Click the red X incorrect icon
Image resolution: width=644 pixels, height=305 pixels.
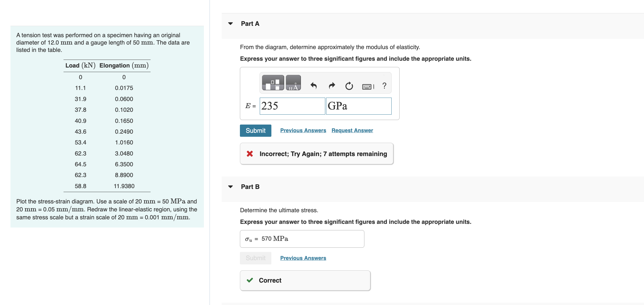(x=250, y=154)
